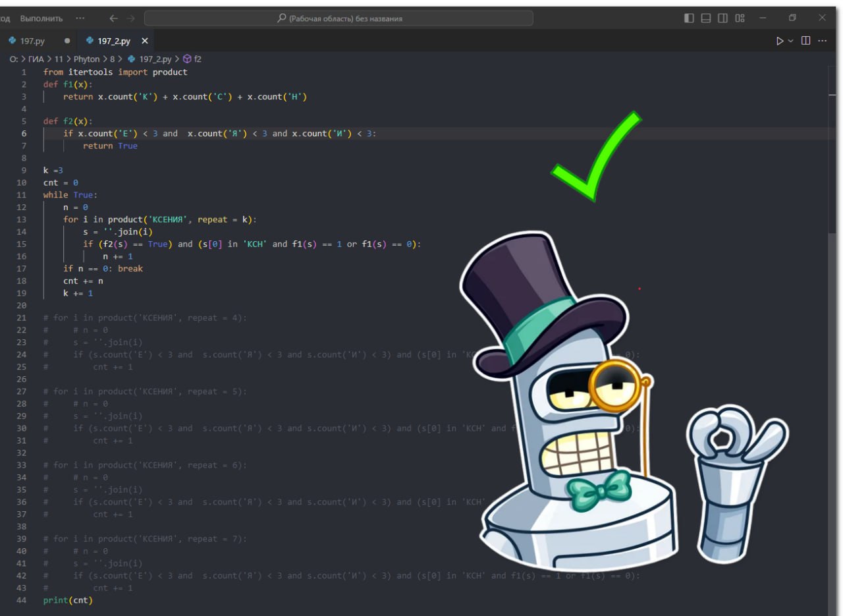Run the Python file with play button
Image resolution: width=843 pixels, height=616 pixels.
coord(780,41)
